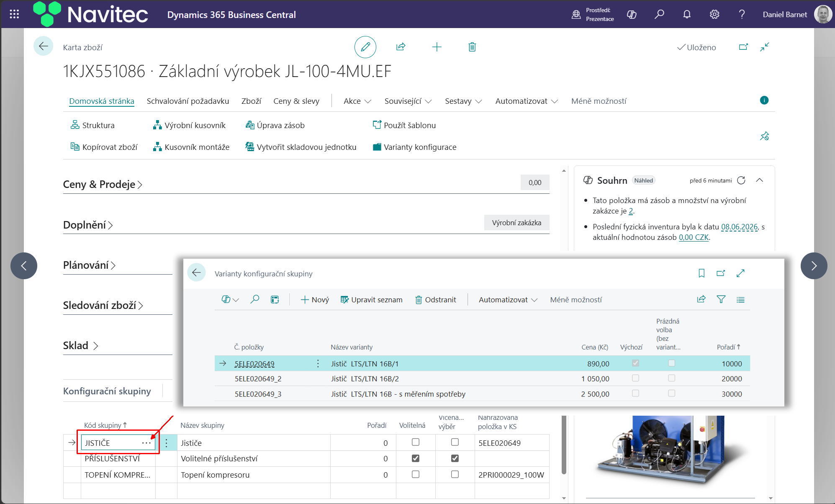Open the 08.06.2026 inventory date link
The width and height of the screenshot is (835, 504).
[x=739, y=227]
